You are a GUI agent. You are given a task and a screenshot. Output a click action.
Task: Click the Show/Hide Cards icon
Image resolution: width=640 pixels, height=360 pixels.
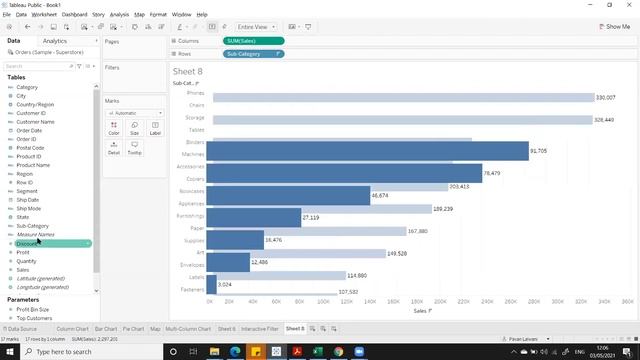[x=292, y=27]
